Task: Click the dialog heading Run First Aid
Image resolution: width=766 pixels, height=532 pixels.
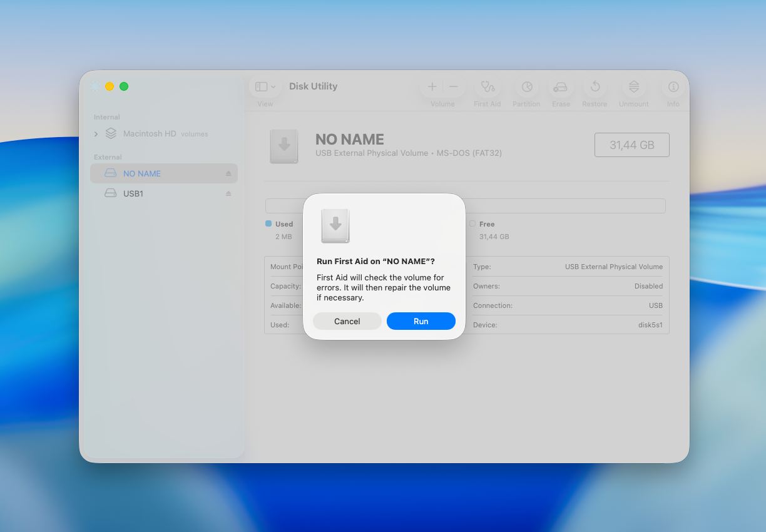Action: pos(375,261)
